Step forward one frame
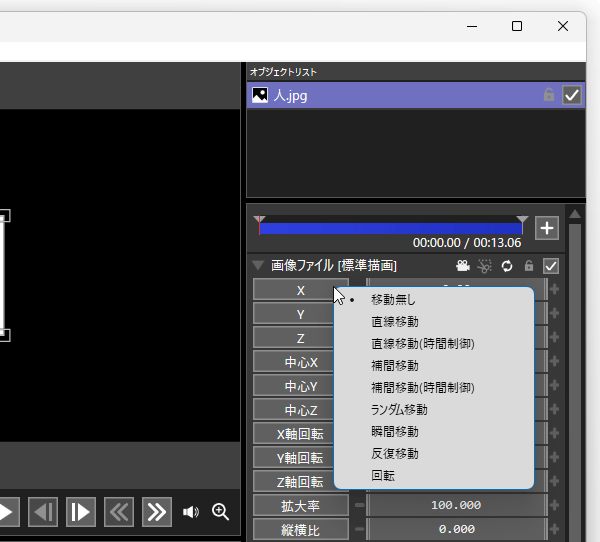The height and width of the screenshot is (542, 600). (x=81, y=512)
